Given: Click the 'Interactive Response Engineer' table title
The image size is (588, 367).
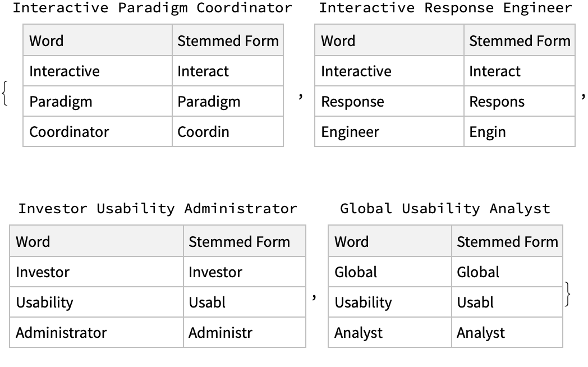Looking at the screenshot, I should click(x=445, y=8).
